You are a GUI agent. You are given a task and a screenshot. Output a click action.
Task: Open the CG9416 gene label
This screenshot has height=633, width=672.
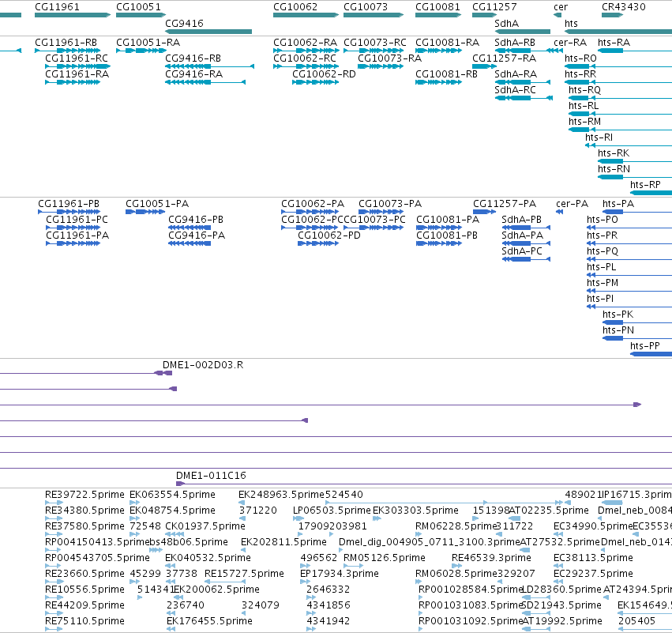(x=184, y=23)
